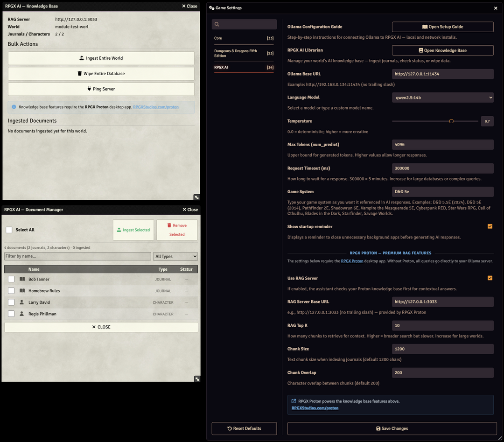This screenshot has height=442, width=504.
Task: Open the RPGXStudios.com/proton link at bottom
Action: (315, 408)
